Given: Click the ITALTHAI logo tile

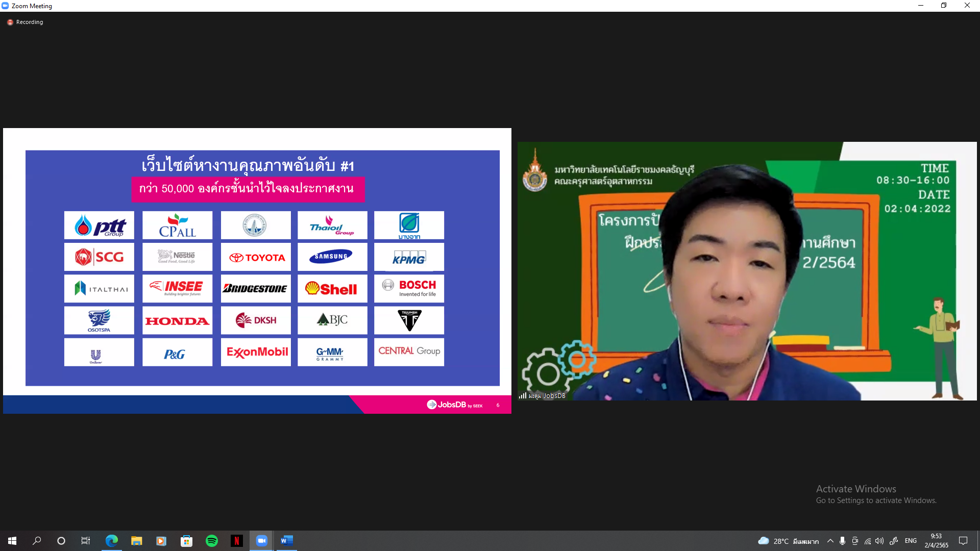Looking at the screenshot, I should coord(99,289).
